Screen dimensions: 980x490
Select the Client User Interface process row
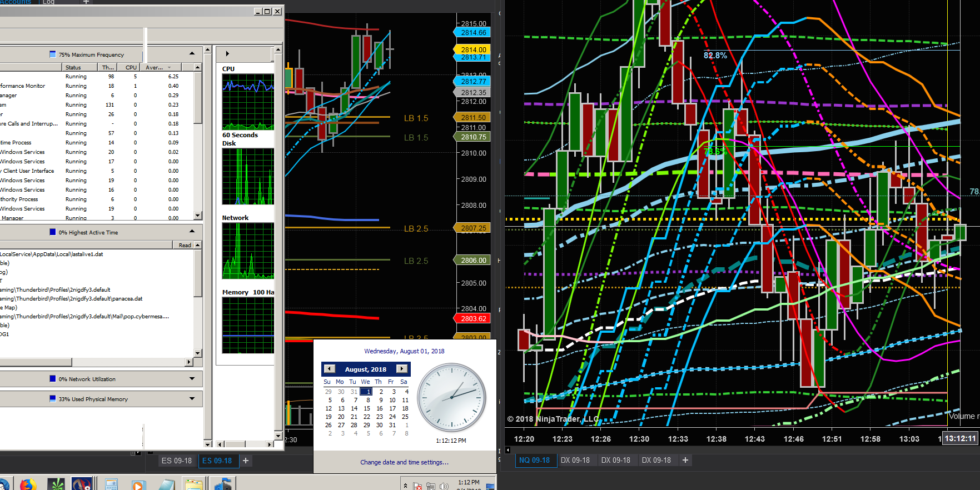point(97,171)
